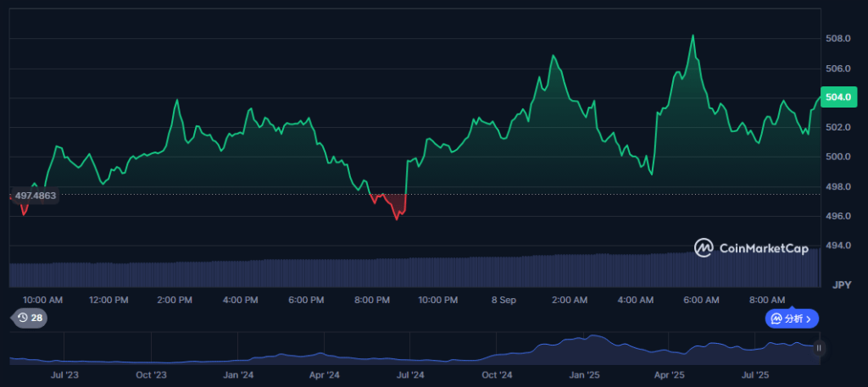This screenshot has height=387, width=868.
Task: Click the 8 Sep date axis label
Action: click(x=504, y=301)
